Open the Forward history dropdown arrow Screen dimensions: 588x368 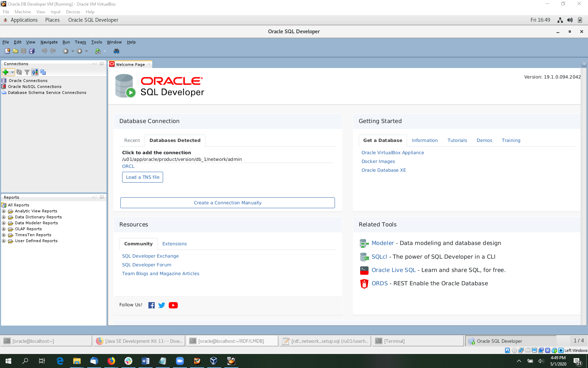pyautogui.click(x=86, y=51)
